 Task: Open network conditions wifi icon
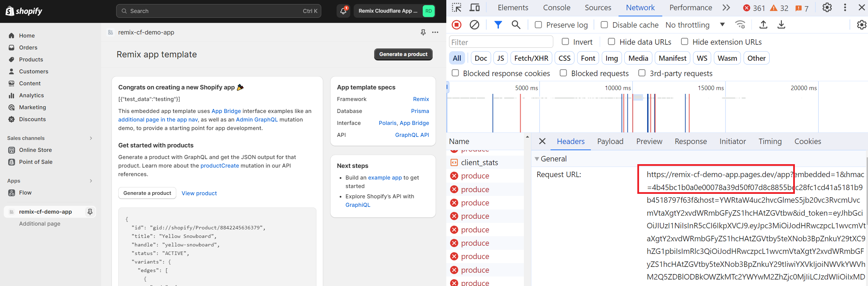coord(740,25)
